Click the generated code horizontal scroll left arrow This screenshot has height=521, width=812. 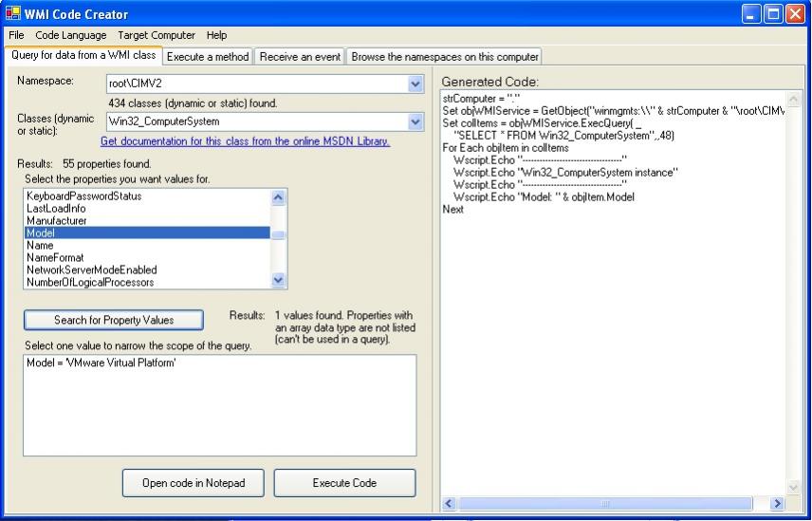449,503
